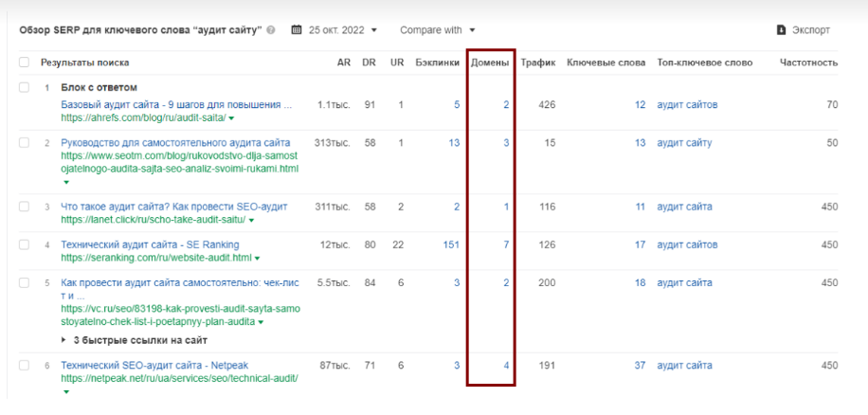This screenshot has height=415, width=868.
Task: Select the checkbox for result 6 Netpeak
Action: 24,365
